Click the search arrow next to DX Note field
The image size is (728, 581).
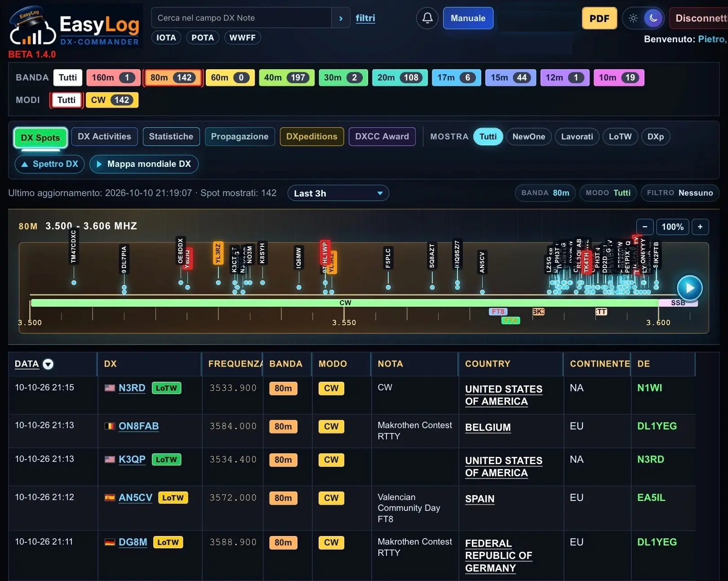pyautogui.click(x=341, y=18)
